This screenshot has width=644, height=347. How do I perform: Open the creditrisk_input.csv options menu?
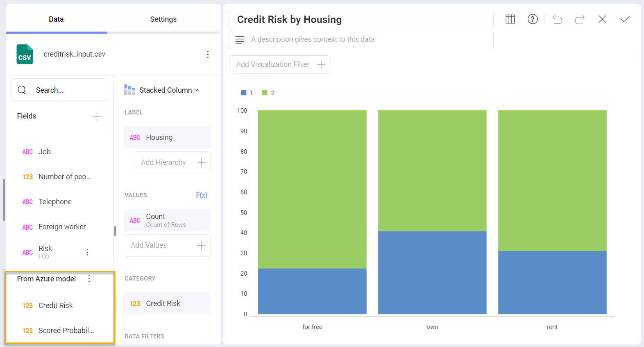208,54
